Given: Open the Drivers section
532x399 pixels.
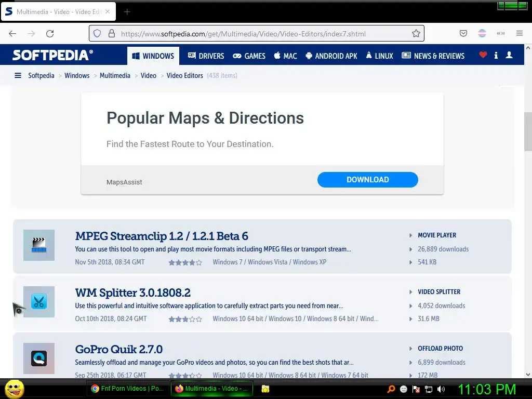Looking at the screenshot, I should (x=206, y=56).
